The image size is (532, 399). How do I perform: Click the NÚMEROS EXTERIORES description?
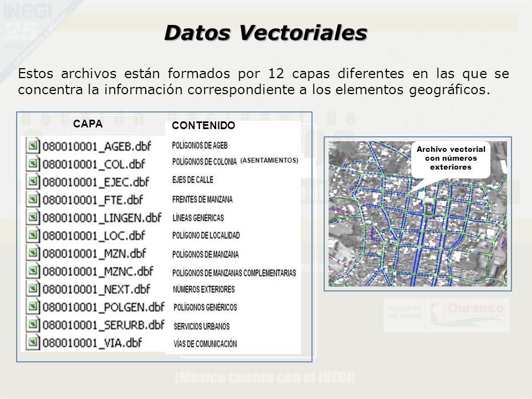203,289
